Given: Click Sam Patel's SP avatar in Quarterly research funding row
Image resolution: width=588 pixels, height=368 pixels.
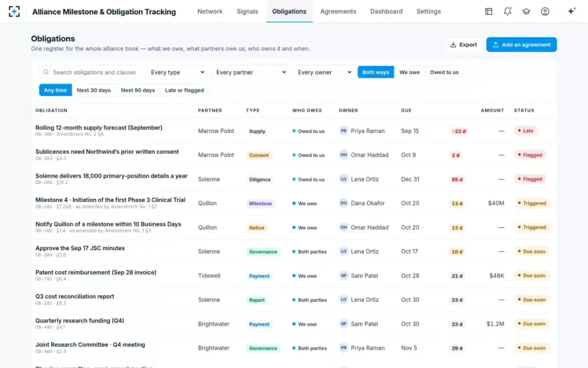Looking at the screenshot, I should 343,324.
